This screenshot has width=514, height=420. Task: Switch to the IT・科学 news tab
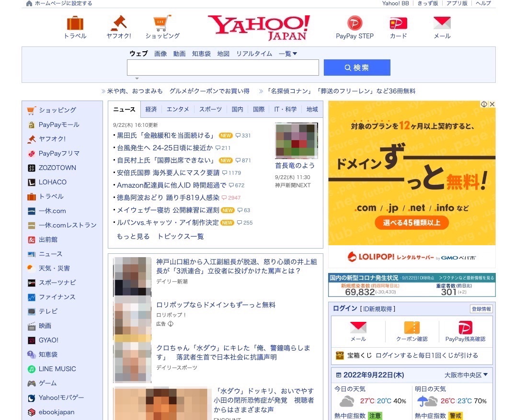tap(285, 109)
